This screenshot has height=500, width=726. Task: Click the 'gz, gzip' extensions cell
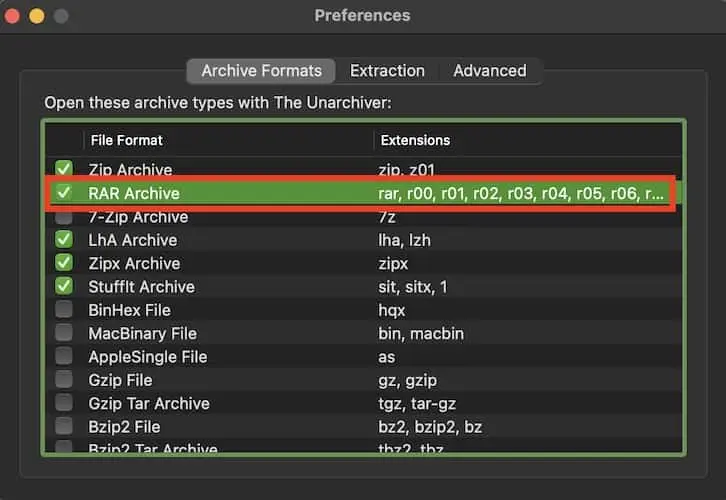coord(407,381)
